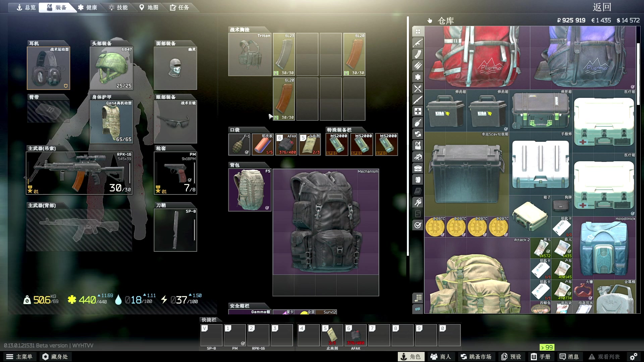This screenshot has width=644, height=362.
Task: Select the magazines filter in stash sidebar
Action: [418, 54]
